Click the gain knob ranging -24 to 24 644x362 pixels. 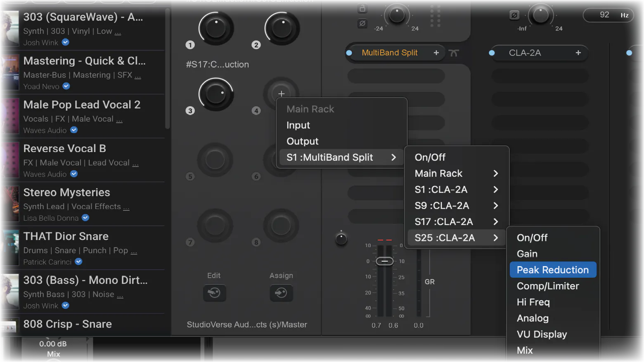[x=397, y=16]
